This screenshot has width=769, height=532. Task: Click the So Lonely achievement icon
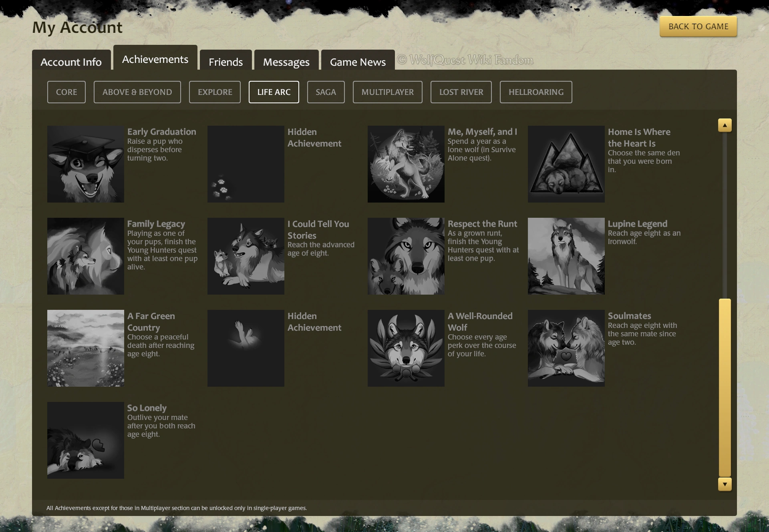coord(85,440)
